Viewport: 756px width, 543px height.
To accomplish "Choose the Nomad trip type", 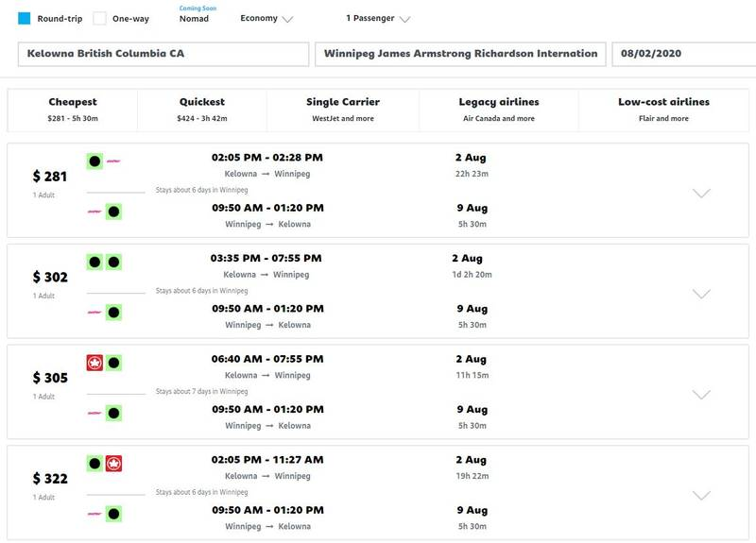I will click(x=195, y=19).
